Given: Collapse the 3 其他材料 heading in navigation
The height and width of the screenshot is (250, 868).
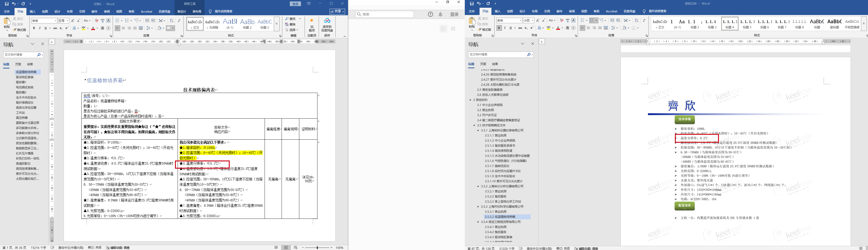Looking at the screenshot, I should (x=470, y=100).
